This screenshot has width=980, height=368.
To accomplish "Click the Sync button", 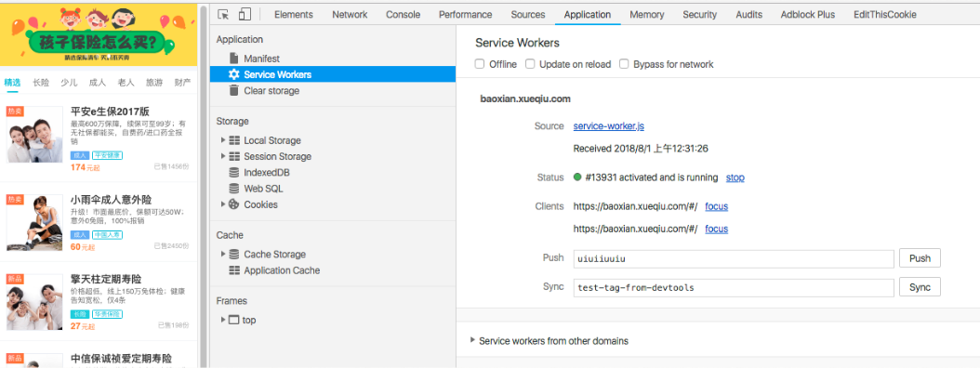I will pyautogui.click(x=920, y=287).
